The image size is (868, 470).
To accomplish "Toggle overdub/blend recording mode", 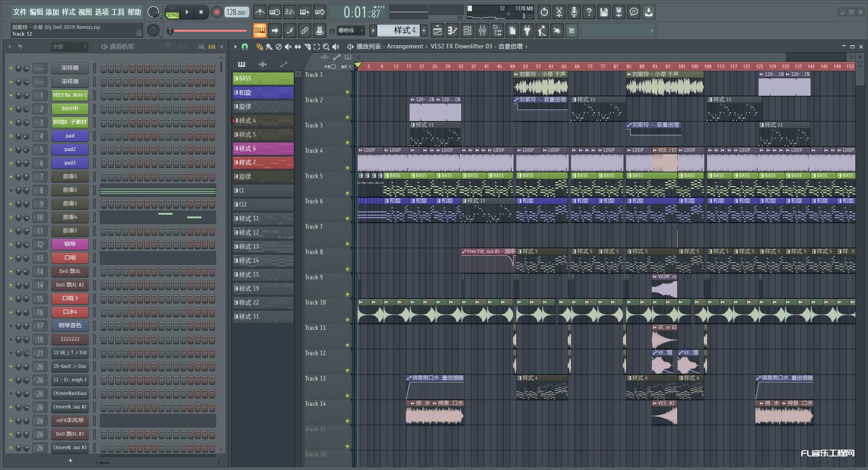I will pos(305,12).
